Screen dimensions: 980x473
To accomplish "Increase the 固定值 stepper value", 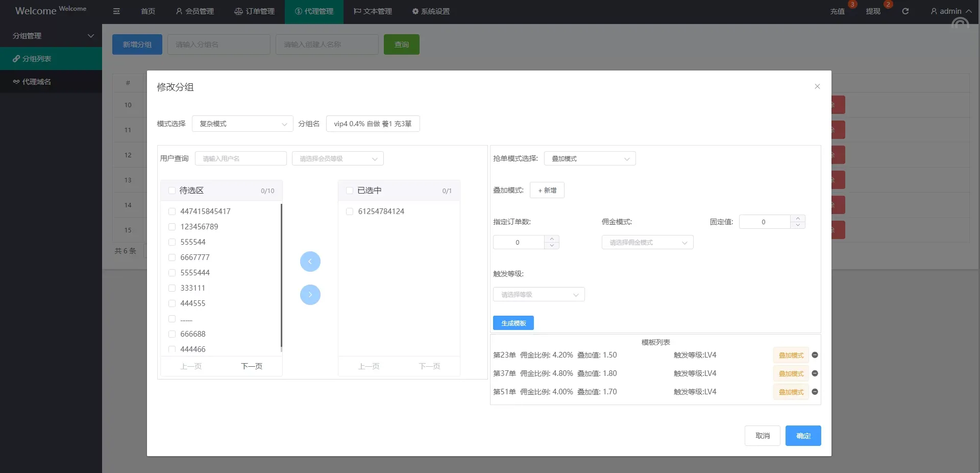I will 798,219.
